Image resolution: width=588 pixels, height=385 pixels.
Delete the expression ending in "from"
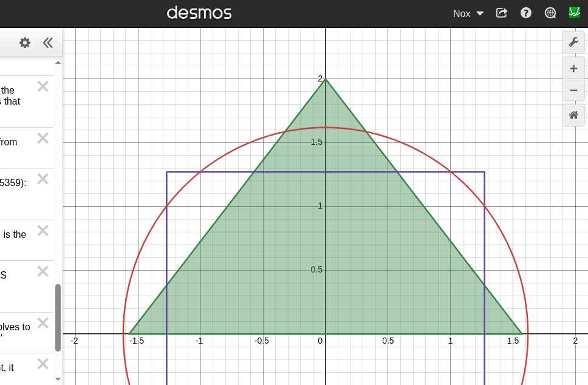coord(43,139)
